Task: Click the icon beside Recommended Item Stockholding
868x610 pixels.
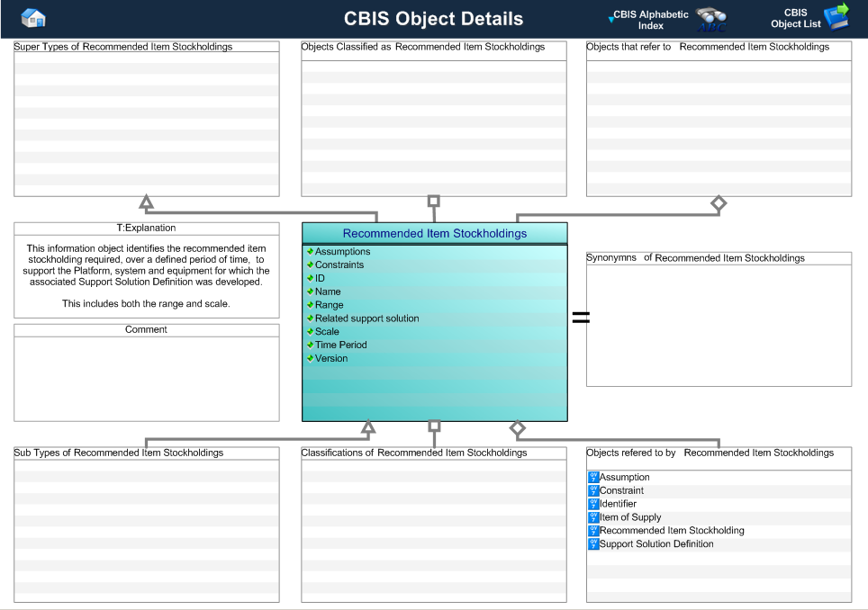Action: point(593,530)
